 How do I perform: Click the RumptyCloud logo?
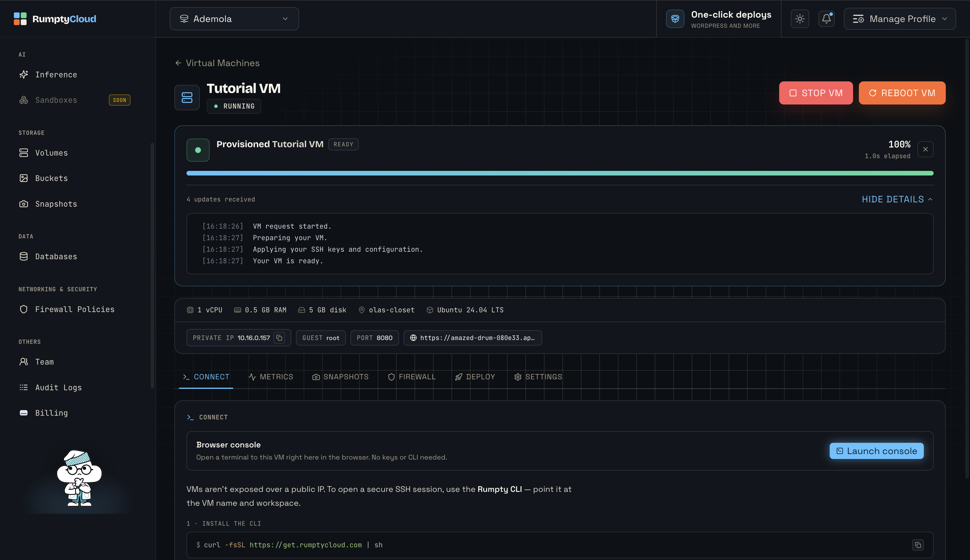click(x=55, y=19)
